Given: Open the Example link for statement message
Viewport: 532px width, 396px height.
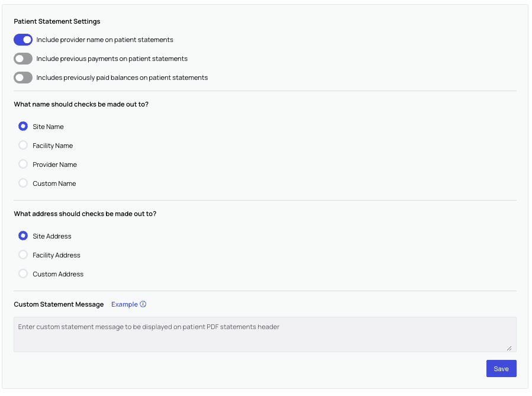Looking at the screenshot, I should click(x=124, y=304).
